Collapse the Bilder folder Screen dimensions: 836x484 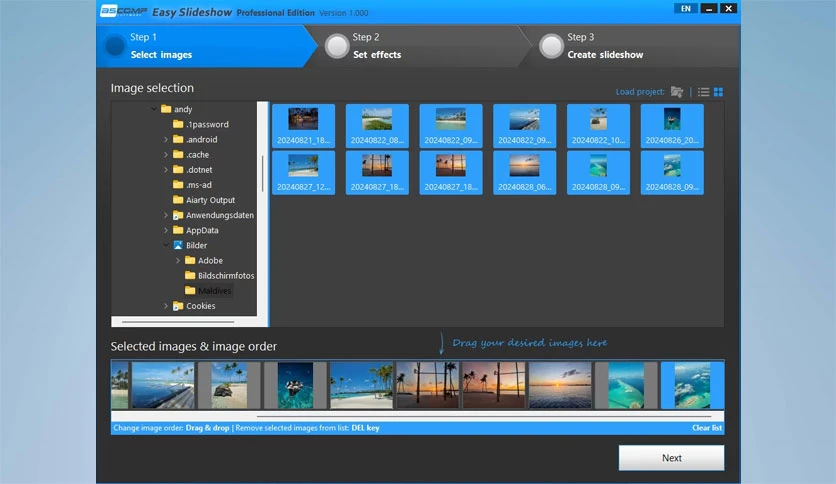click(x=166, y=245)
